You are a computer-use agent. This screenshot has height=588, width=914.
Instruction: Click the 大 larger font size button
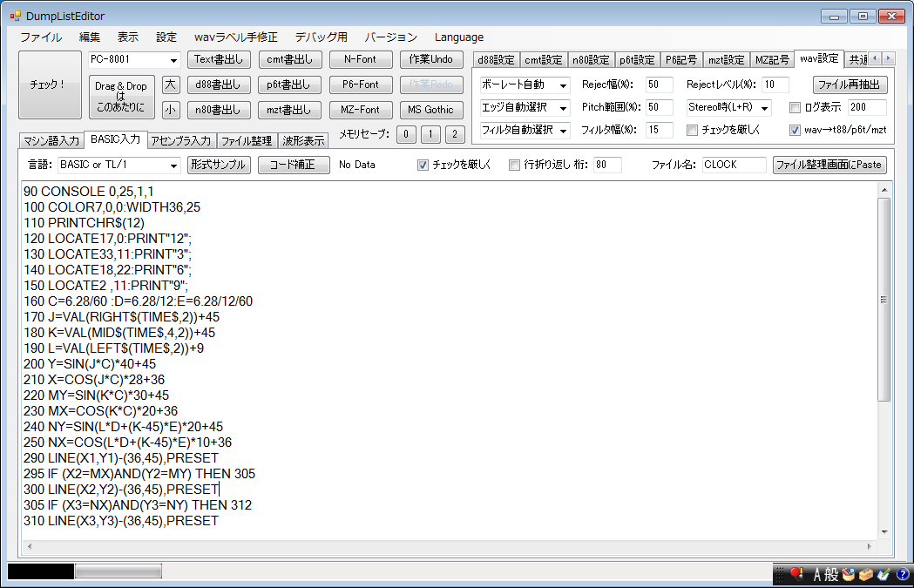point(170,84)
